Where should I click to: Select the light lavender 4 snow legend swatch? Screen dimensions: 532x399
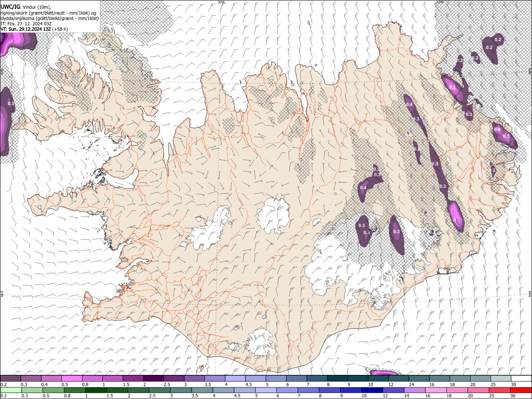(235, 378)
